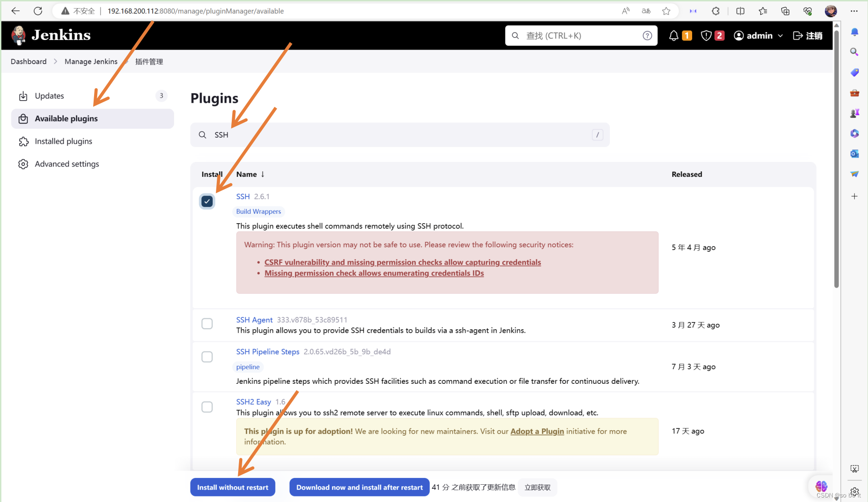Go to Dashboard breadcrumb
This screenshot has width=868, height=502.
(x=29, y=61)
